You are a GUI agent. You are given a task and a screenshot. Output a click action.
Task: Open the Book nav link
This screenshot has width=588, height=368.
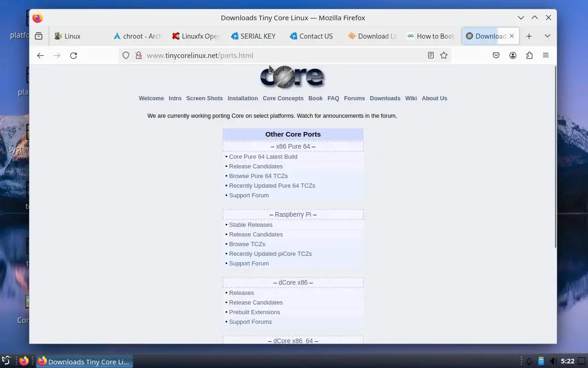(316, 98)
